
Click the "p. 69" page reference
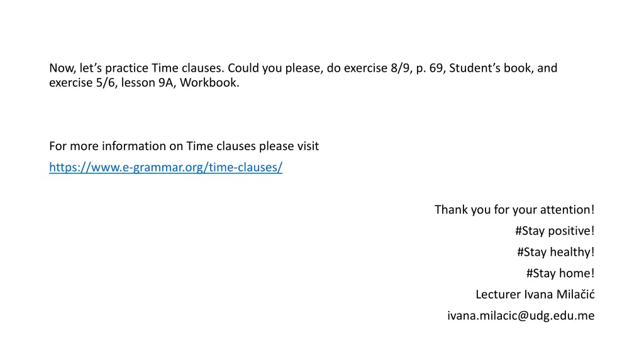(x=430, y=68)
